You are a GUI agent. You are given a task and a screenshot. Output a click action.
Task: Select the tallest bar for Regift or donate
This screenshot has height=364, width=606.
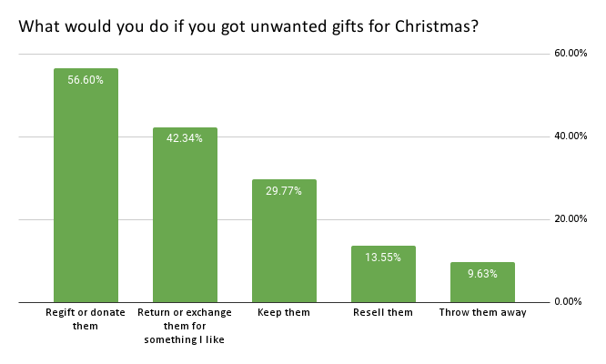pos(86,191)
